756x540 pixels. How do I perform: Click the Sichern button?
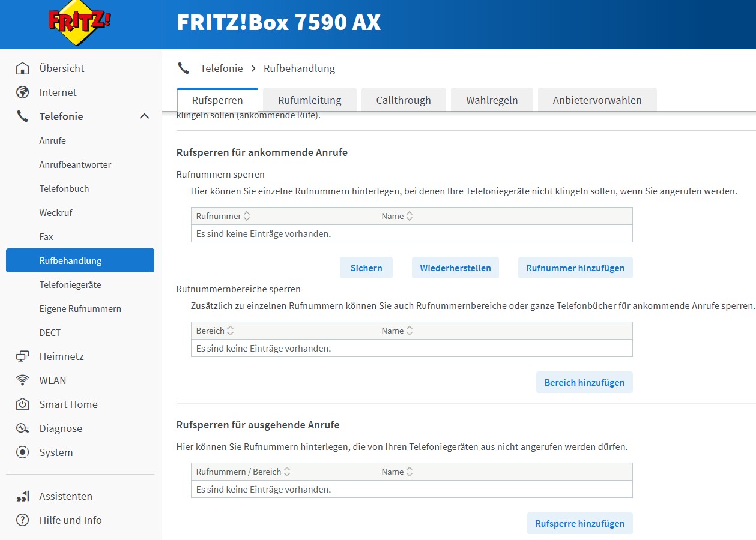click(366, 268)
